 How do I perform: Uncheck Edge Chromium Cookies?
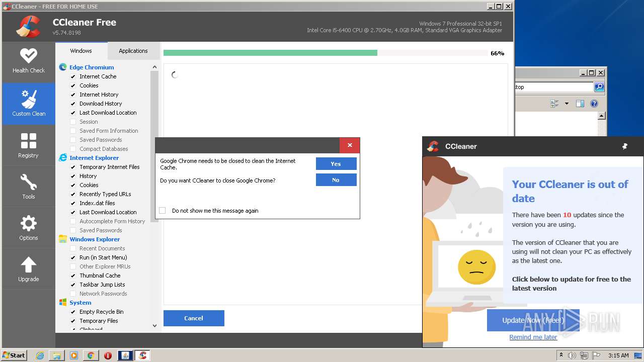73,85
